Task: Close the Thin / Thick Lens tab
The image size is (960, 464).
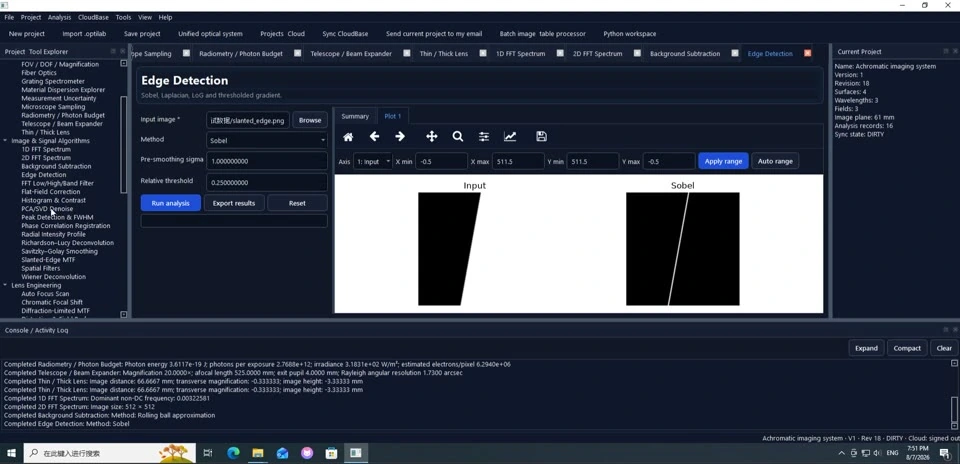Action: tap(483, 53)
